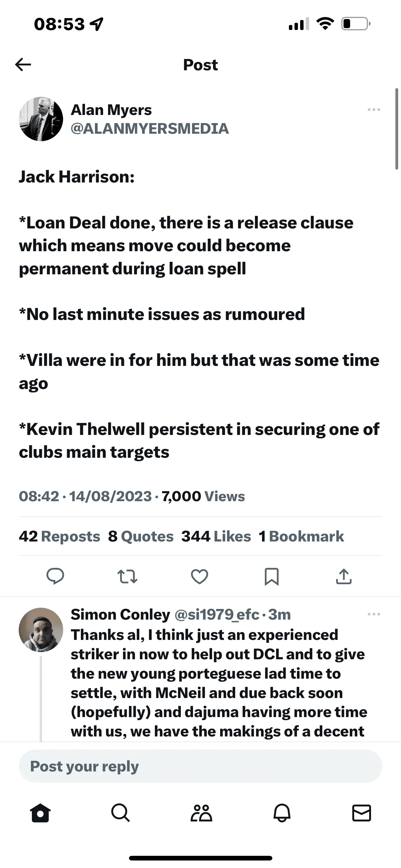Go to Home tab
The width and height of the screenshot is (401, 868).
[x=40, y=813]
